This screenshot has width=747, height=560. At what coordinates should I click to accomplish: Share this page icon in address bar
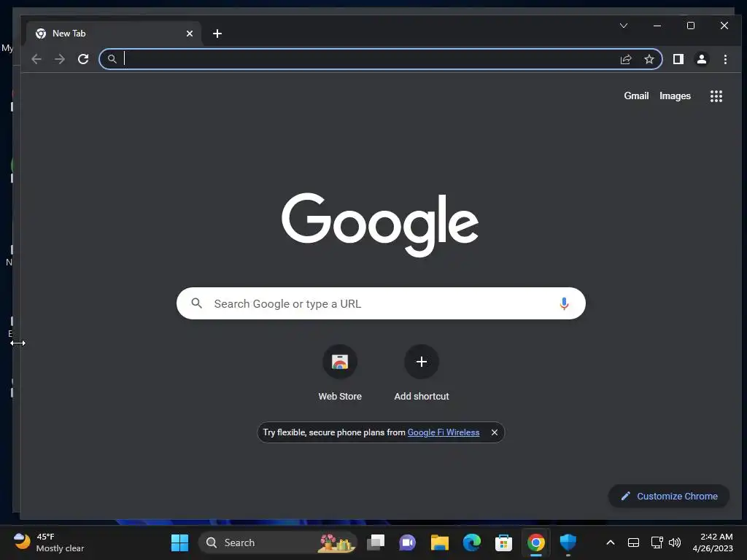point(625,59)
